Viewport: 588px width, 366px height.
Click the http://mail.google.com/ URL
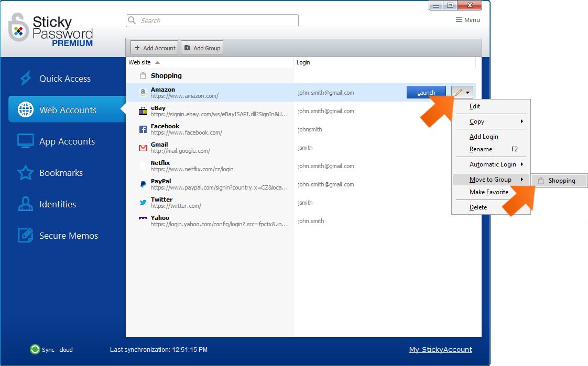[x=180, y=151]
